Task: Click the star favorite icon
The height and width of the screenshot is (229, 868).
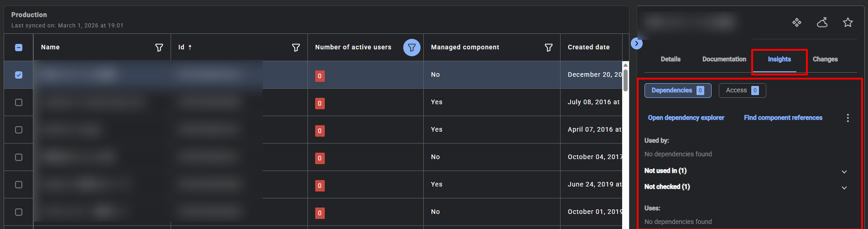Action: click(x=847, y=22)
